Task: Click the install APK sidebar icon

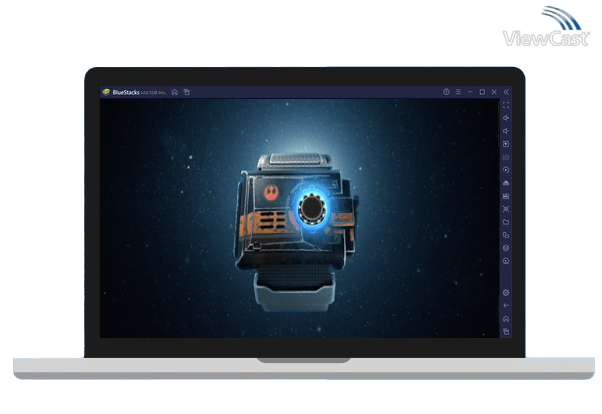Action: (506, 196)
